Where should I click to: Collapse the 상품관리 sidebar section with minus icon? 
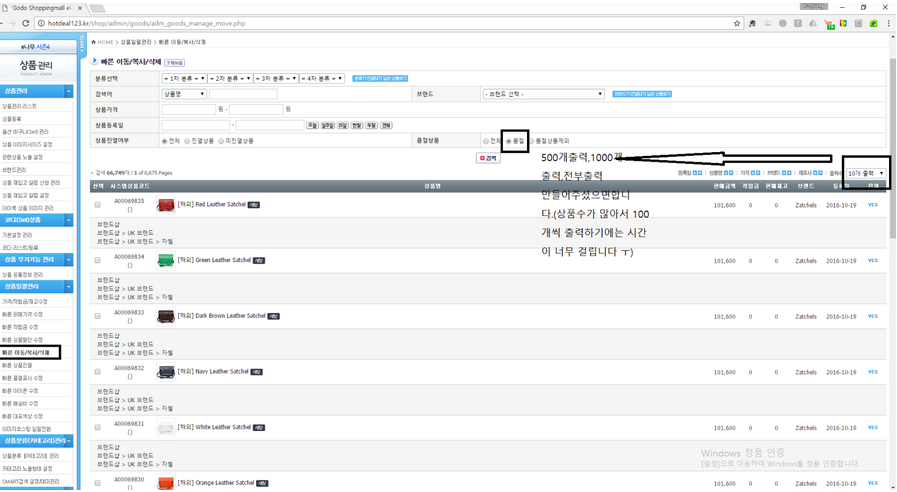tap(68, 92)
